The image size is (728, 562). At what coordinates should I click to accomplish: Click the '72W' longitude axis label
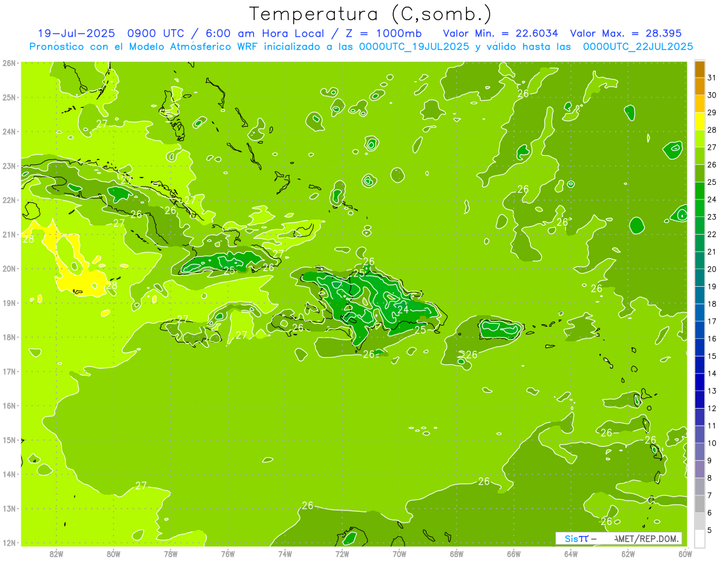click(342, 554)
